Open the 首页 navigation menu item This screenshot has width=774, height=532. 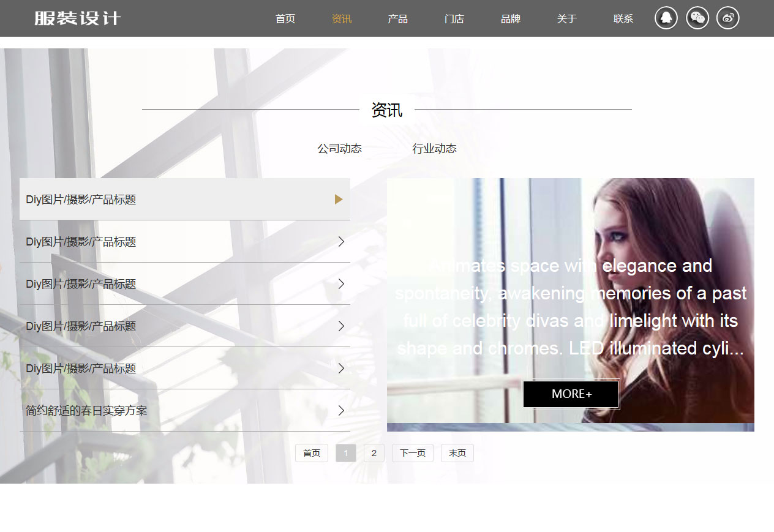tap(285, 19)
